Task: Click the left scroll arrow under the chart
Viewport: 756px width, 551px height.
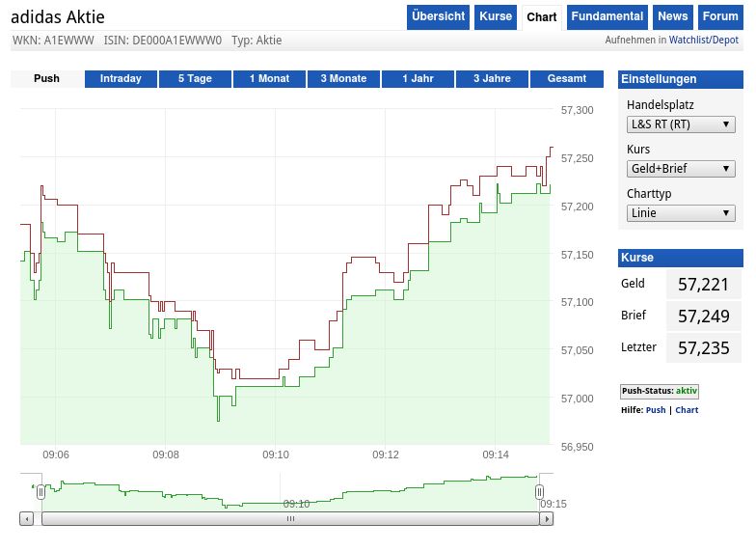Action: pos(27,518)
